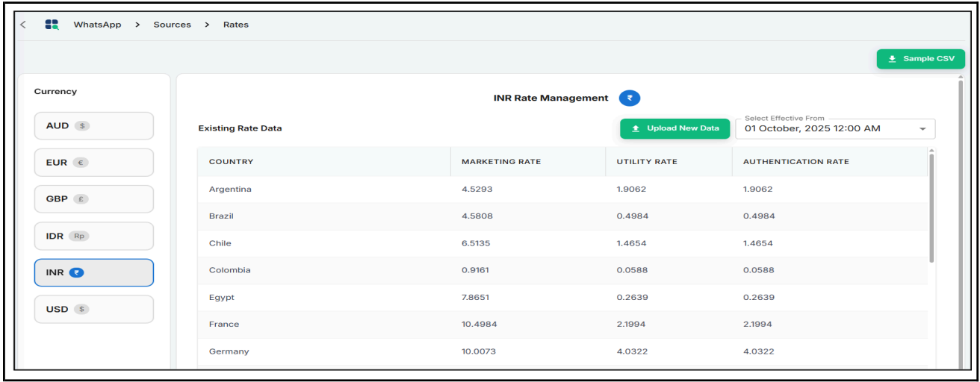Click the Rates breadcrumb

pyautogui.click(x=236, y=25)
